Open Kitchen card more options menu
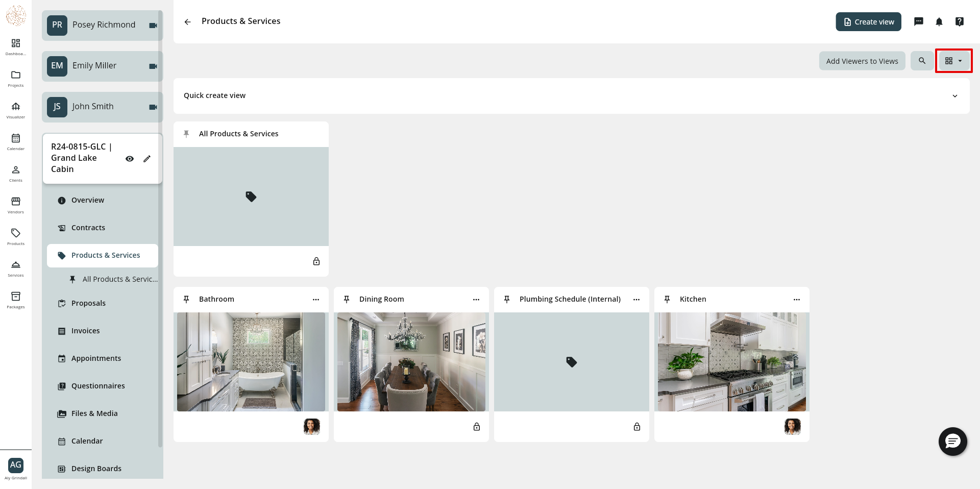Image resolution: width=980 pixels, height=489 pixels. click(797, 300)
